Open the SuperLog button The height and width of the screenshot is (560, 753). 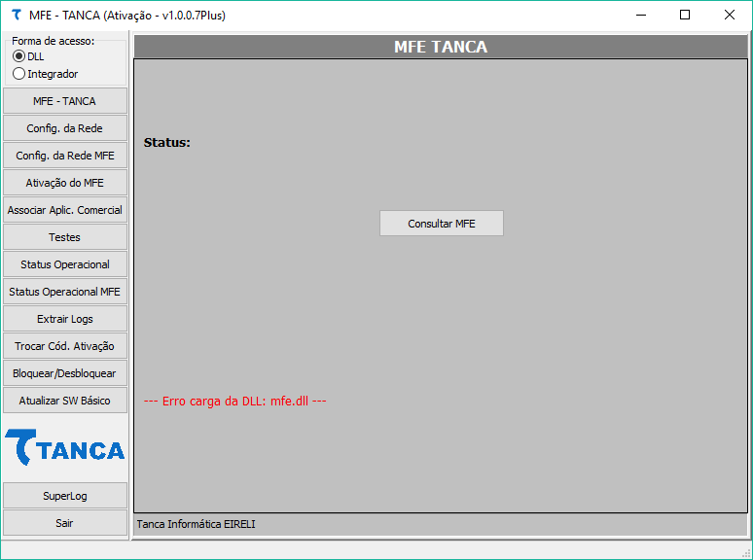coord(65,496)
